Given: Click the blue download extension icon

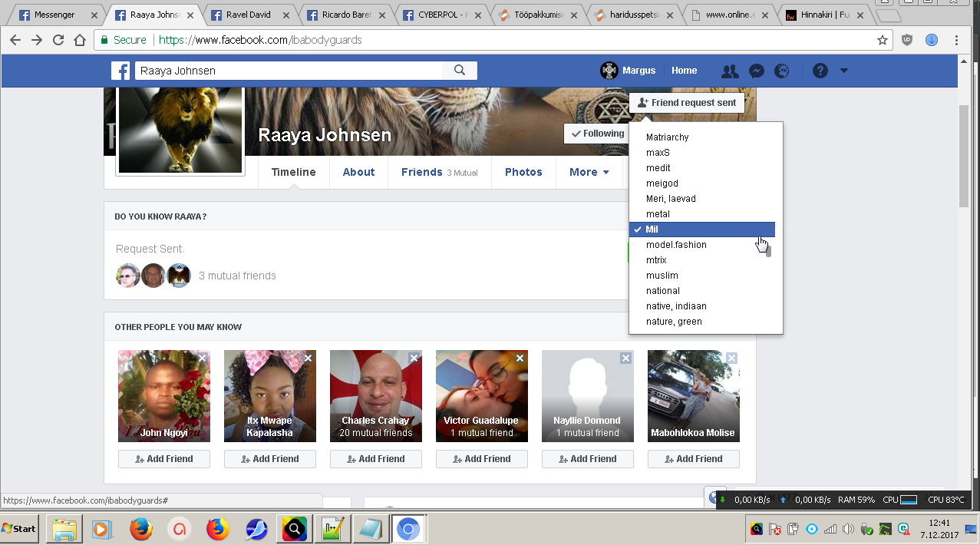Looking at the screenshot, I should coord(932,40).
